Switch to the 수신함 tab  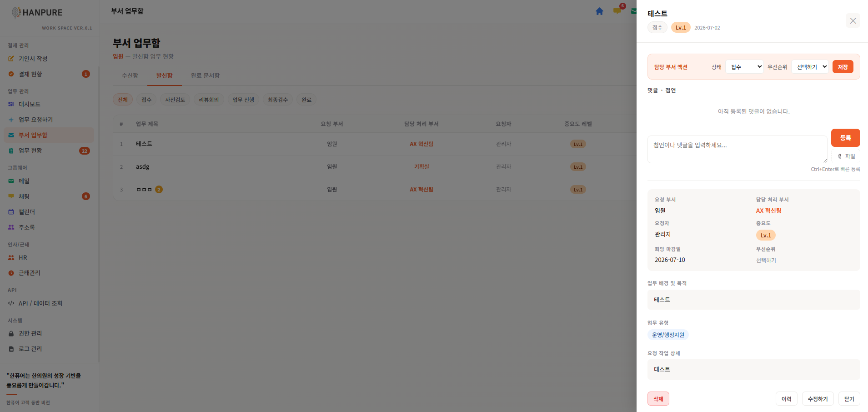click(130, 75)
